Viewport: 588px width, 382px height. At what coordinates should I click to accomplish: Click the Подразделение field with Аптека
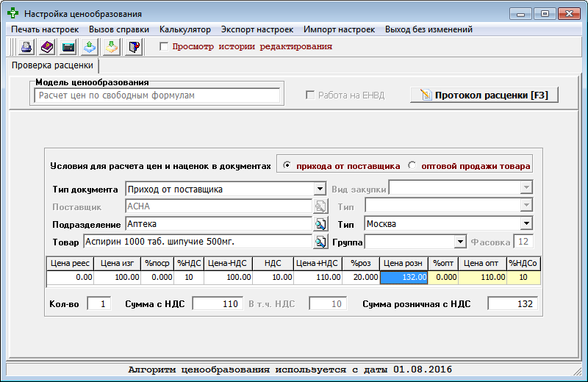pos(218,224)
